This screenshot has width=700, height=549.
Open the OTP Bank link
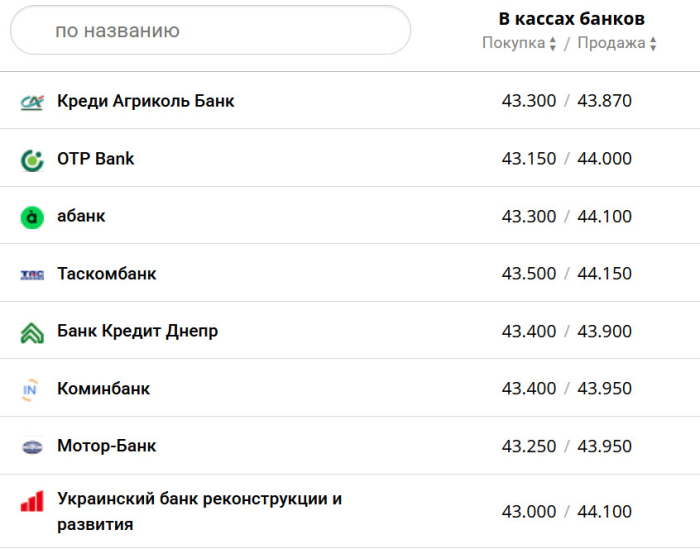[x=96, y=158]
